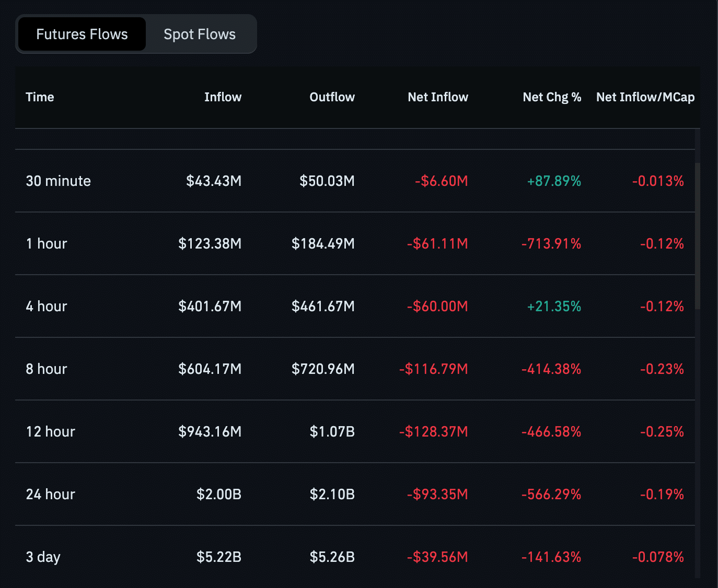Viewport: 718px width, 588px height.
Task: Select the 3 day time row
Action: tap(43, 557)
